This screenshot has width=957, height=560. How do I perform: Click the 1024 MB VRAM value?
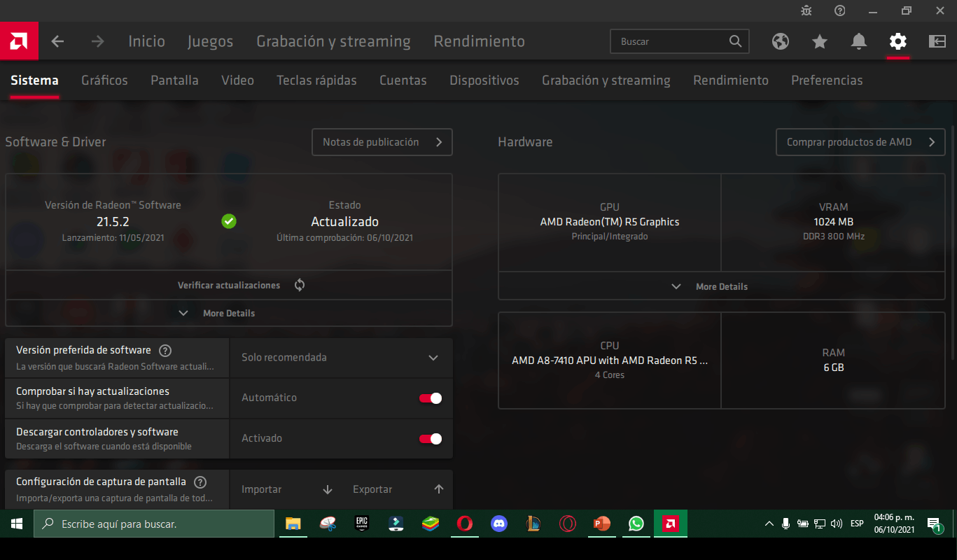(x=833, y=222)
